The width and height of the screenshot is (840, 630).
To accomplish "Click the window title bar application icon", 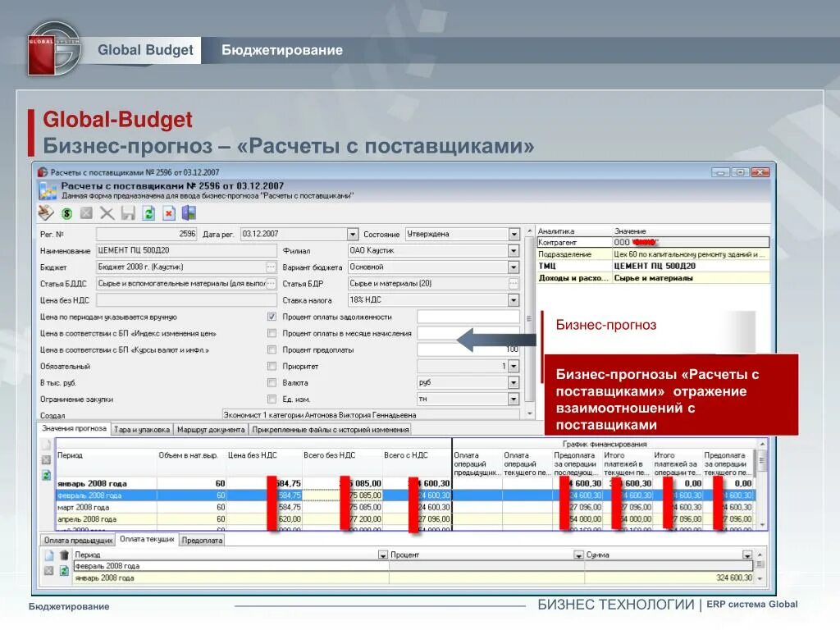I will pos(43,172).
